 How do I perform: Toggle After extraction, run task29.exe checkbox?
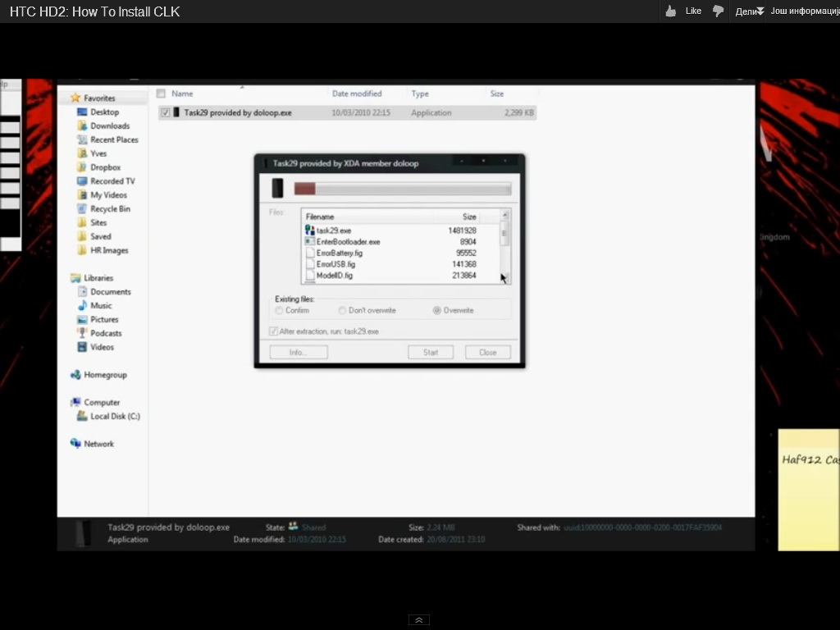[273, 331]
